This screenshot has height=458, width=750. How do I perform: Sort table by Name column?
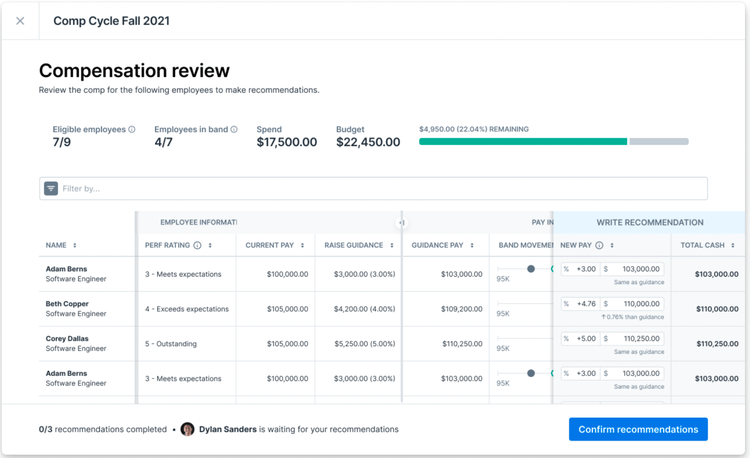(x=75, y=245)
